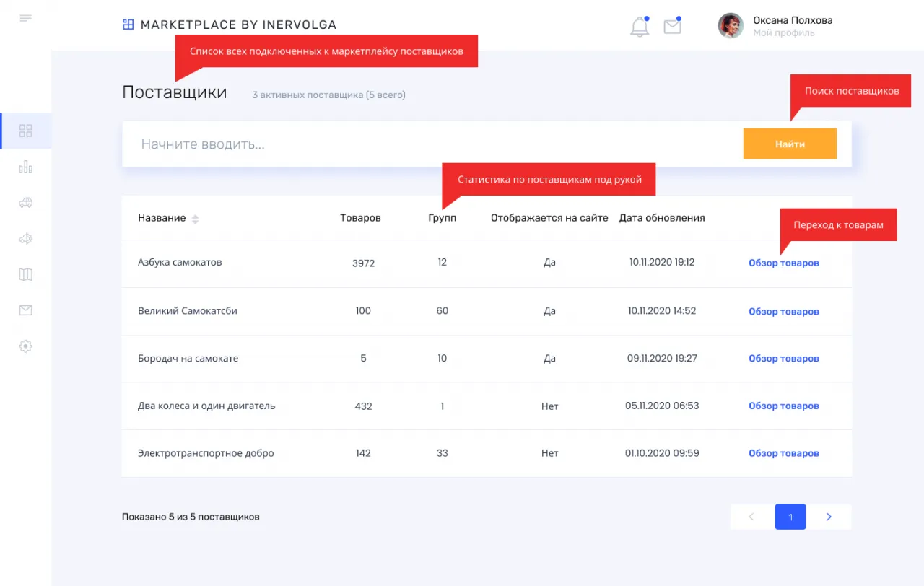The width and height of the screenshot is (924, 586).
Task: Click the car-with-gear sidebar icon
Action: point(26,238)
